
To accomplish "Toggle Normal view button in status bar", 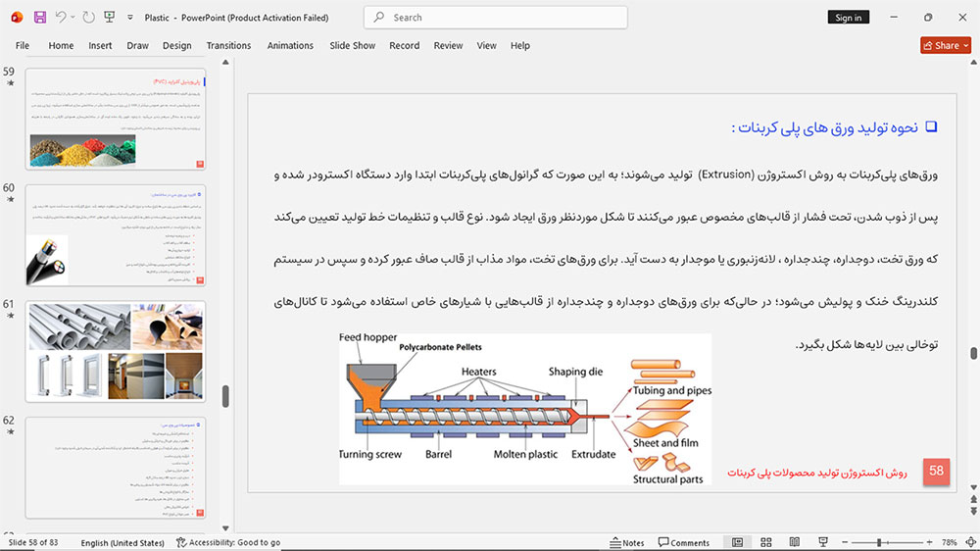I will [738, 542].
